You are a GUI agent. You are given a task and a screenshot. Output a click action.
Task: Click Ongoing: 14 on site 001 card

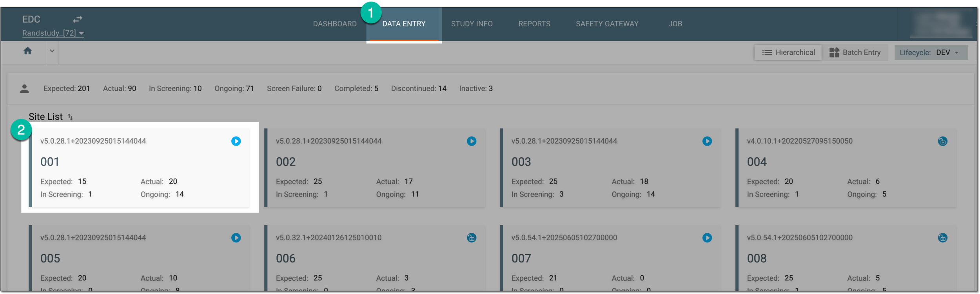pyautogui.click(x=162, y=194)
